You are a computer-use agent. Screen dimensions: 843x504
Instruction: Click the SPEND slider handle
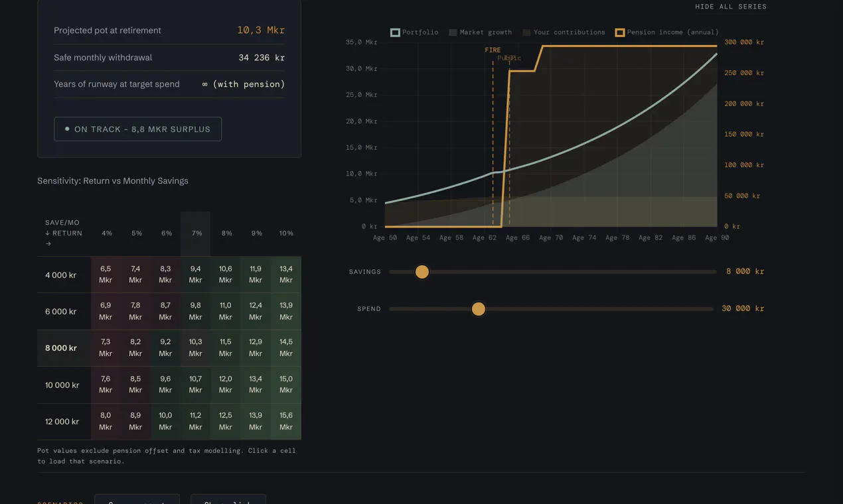[478, 309]
